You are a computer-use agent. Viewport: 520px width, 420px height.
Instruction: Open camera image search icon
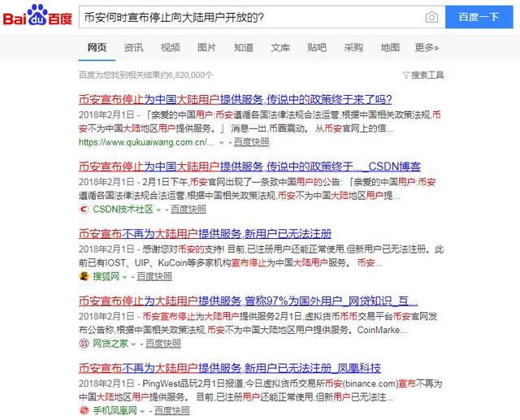(431, 17)
